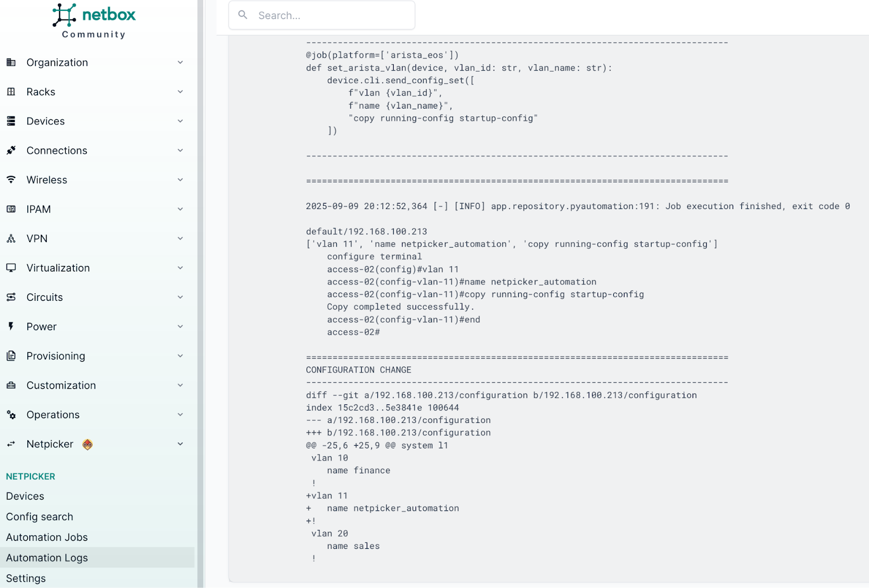Click the Racks icon in sidebar
The width and height of the screenshot is (869, 588).
coord(11,92)
